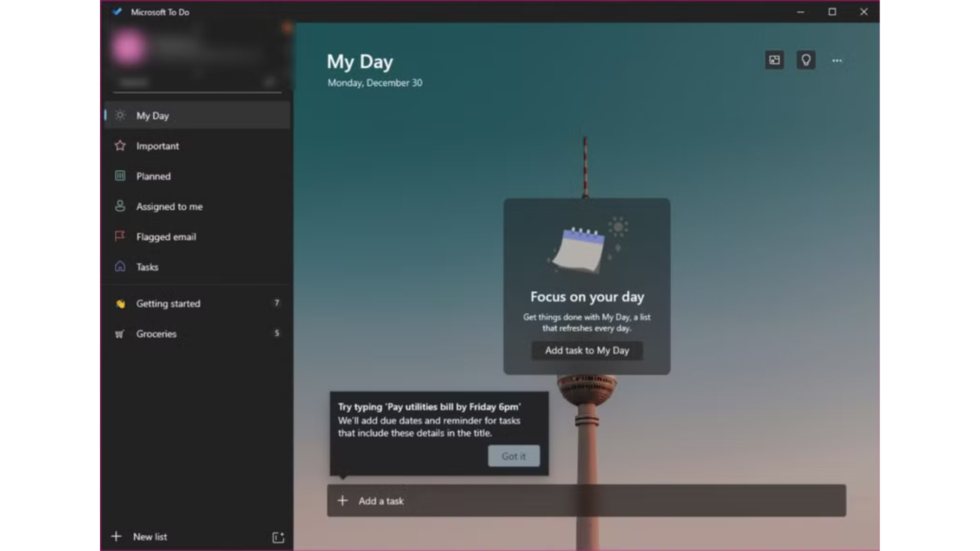The image size is (980, 551).
Task: Click the plus icon beside Add a task
Action: 342,501
